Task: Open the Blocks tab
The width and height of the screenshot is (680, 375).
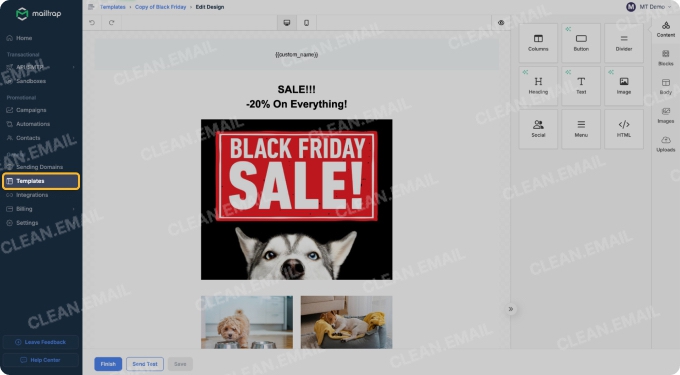Action: pyautogui.click(x=665, y=58)
